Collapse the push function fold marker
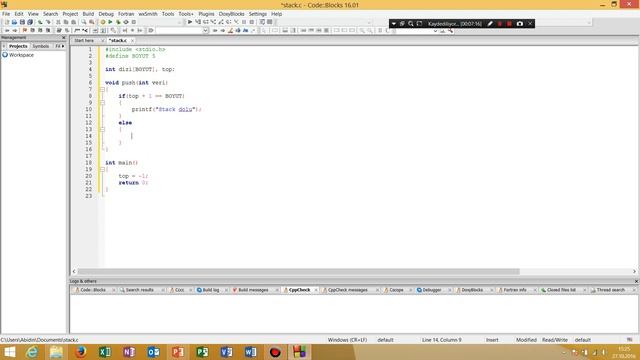The width and height of the screenshot is (640, 360). tap(102, 89)
